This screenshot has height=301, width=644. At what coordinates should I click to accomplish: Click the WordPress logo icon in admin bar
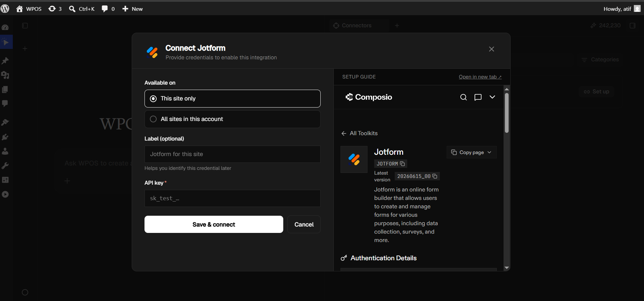[5, 9]
